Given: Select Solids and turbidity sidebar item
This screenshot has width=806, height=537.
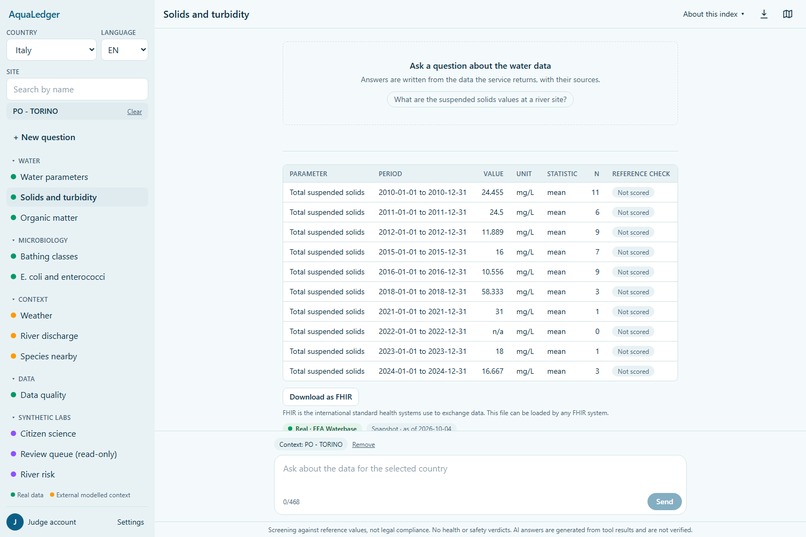Looking at the screenshot, I should click(77, 197).
